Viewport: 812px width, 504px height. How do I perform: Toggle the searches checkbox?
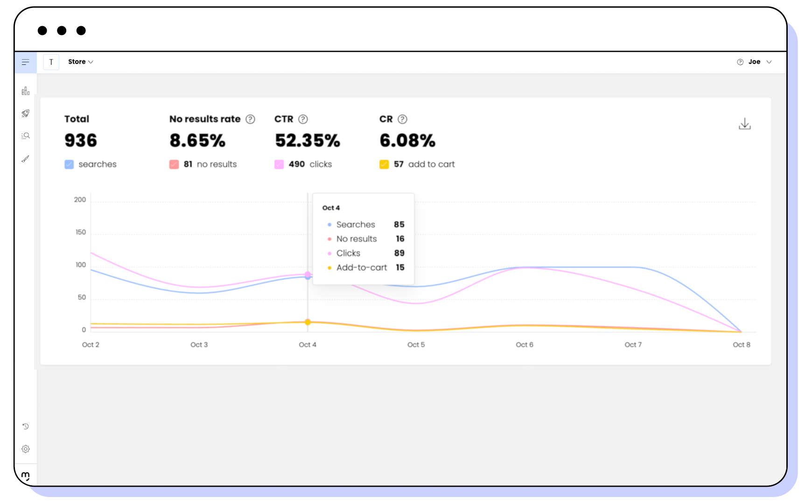69,164
